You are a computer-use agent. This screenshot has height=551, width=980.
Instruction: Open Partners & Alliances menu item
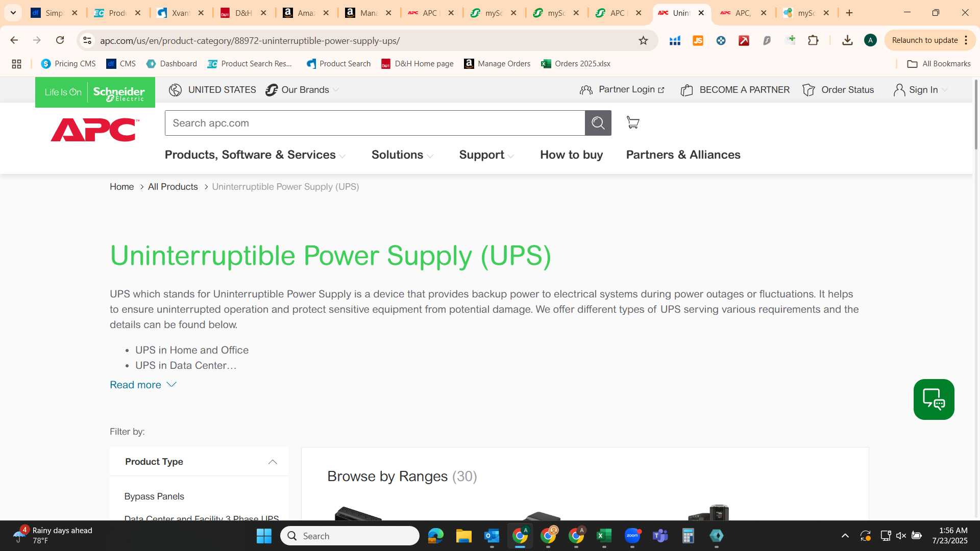683,155
